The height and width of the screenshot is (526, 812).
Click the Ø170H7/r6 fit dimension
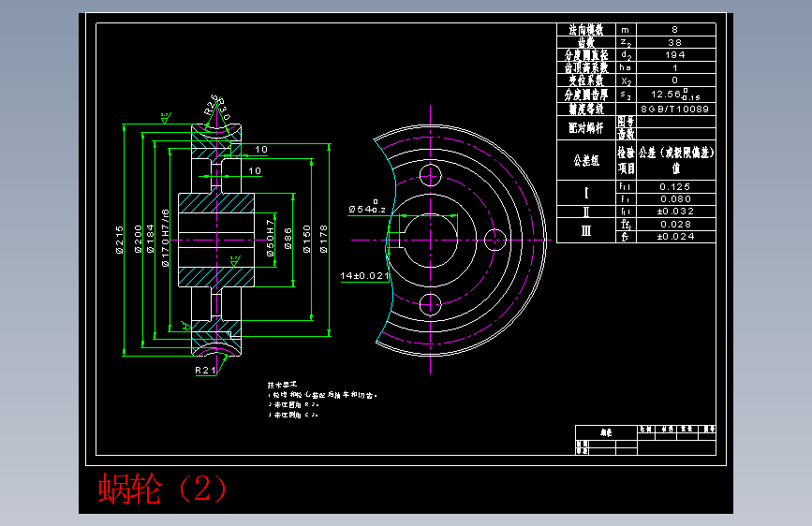(165, 238)
